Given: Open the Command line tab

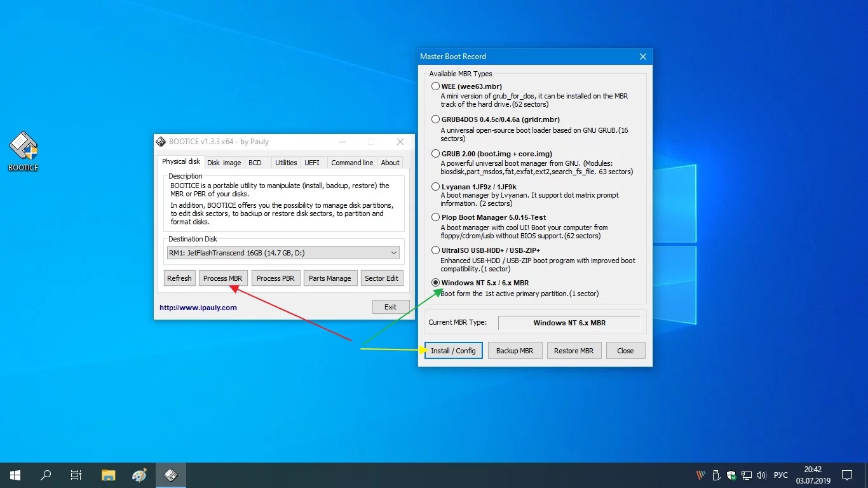Looking at the screenshot, I should [352, 163].
